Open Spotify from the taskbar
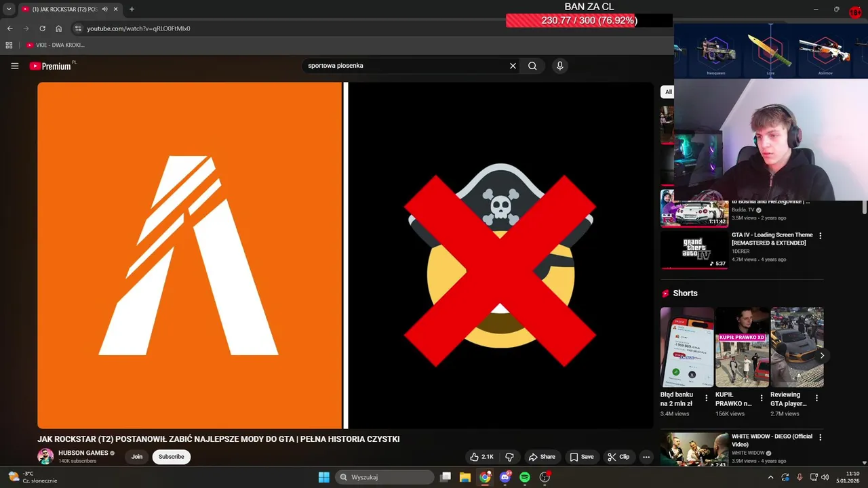 click(525, 477)
